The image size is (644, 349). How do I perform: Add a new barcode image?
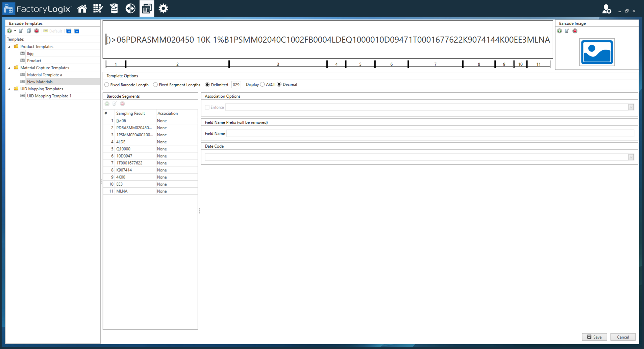[560, 31]
